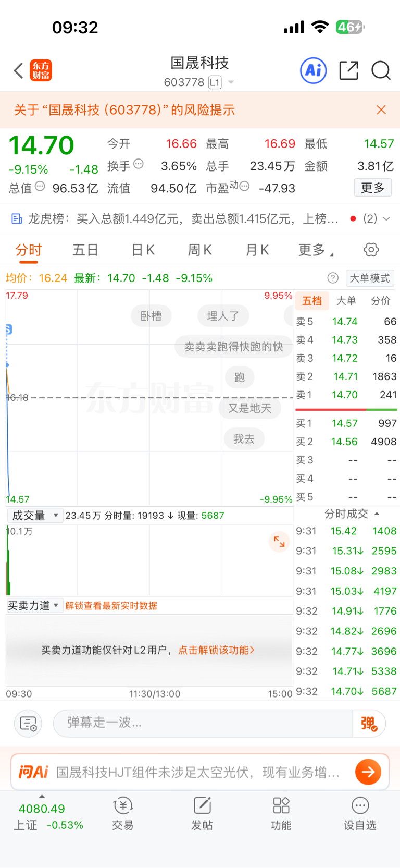Tap the 总值 info icon

40,186
